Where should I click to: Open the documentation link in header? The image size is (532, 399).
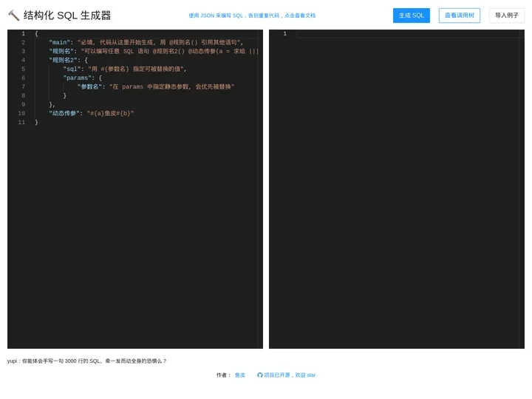252,16
